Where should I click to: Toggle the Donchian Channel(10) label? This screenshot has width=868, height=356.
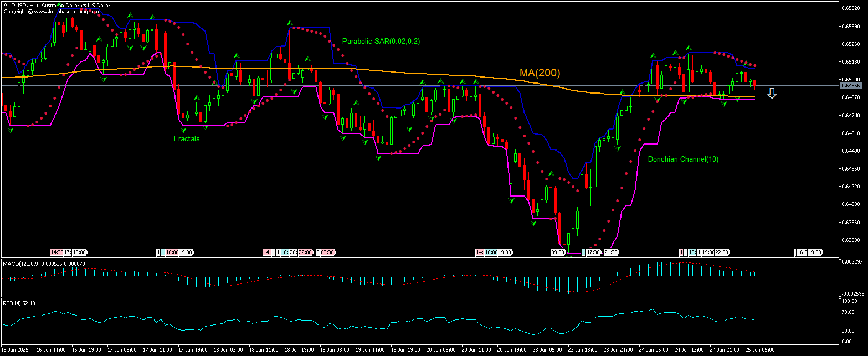pos(683,159)
